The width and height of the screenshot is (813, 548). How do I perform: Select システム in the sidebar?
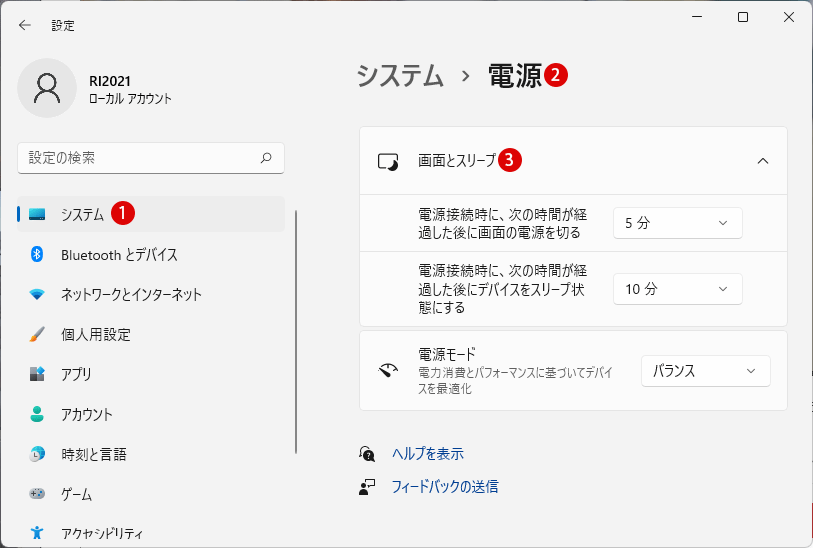[151, 214]
